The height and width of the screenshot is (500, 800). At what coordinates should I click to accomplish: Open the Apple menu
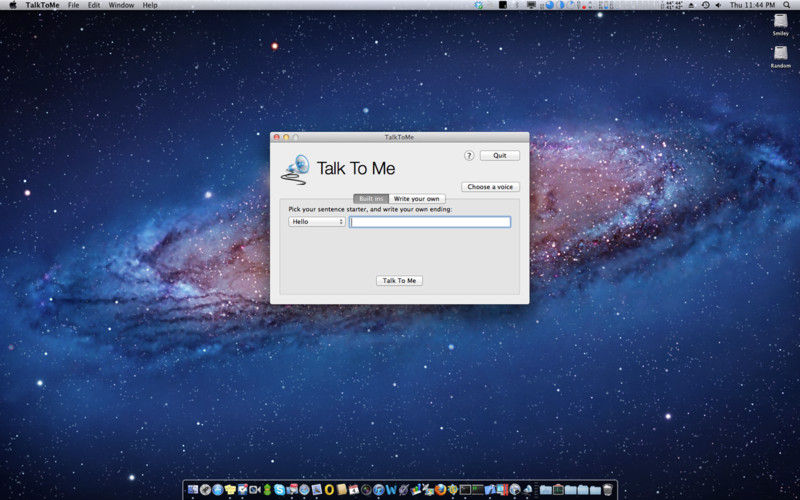(x=13, y=5)
